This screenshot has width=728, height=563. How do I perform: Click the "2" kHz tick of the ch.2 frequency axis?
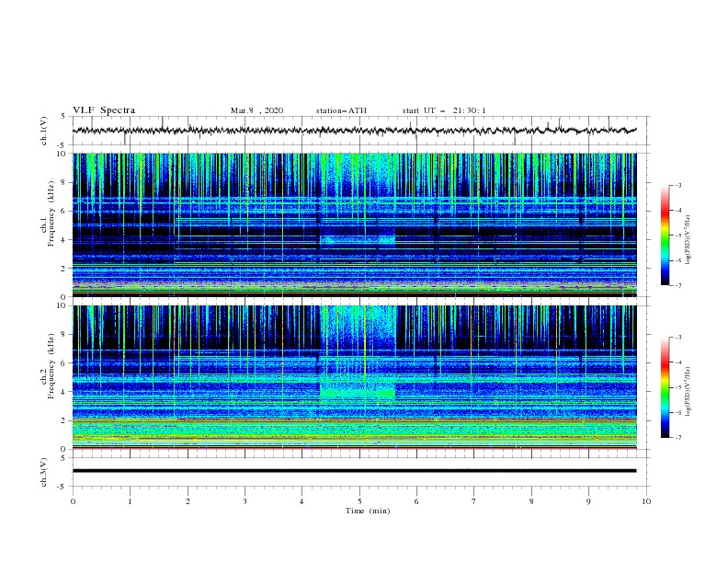click(x=63, y=420)
